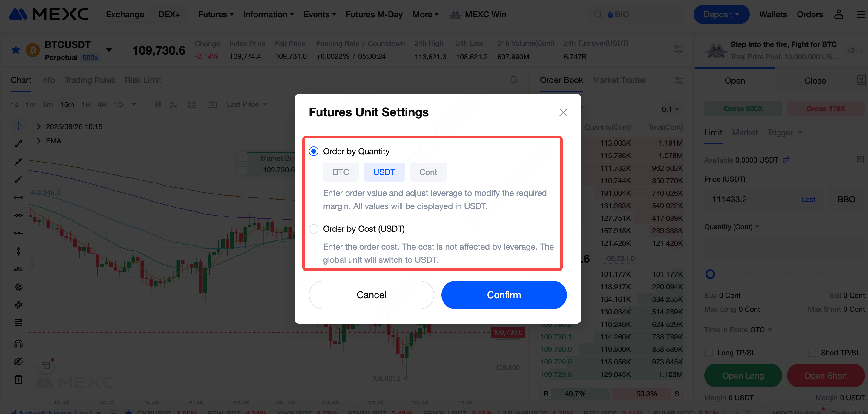
Task: Select the Cont unit button
Action: point(428,172)
